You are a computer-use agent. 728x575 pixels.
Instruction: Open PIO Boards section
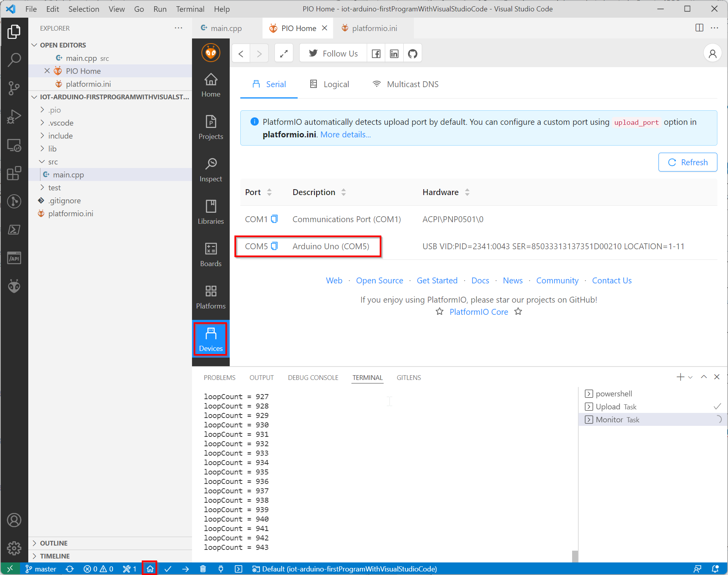tap(211, 255)
